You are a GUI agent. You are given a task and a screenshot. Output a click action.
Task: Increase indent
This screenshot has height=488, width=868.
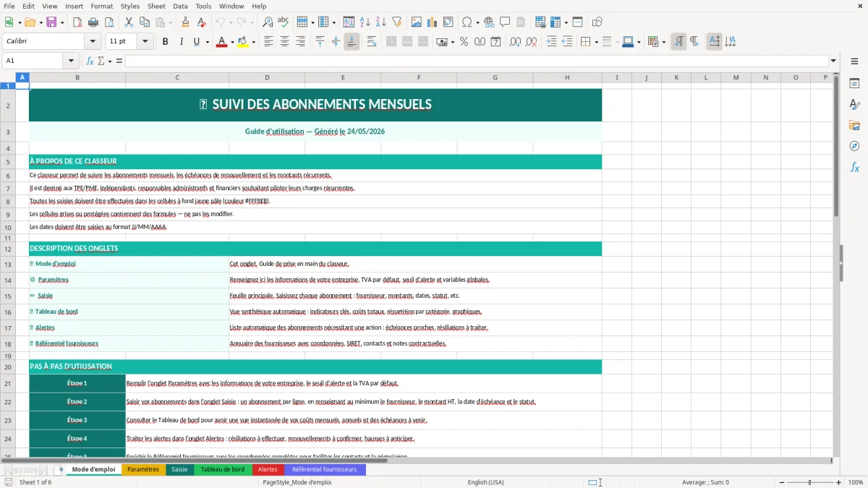point(551,42)
